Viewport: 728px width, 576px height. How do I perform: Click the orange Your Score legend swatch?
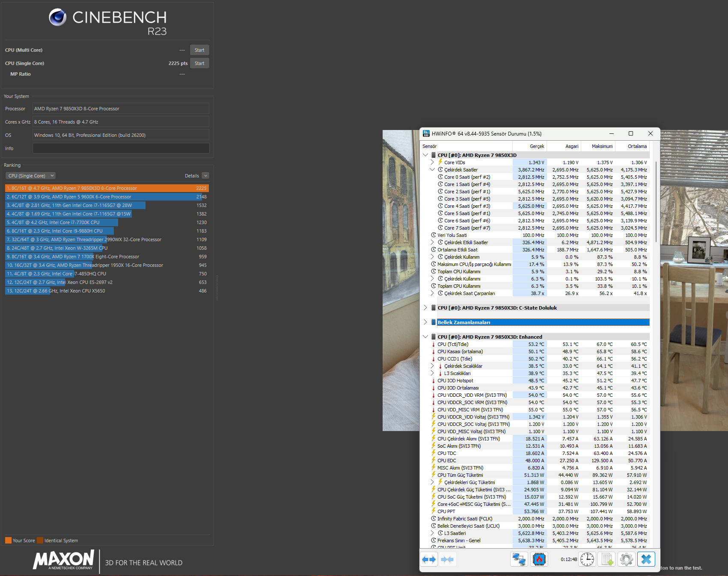tap(8, 541)
